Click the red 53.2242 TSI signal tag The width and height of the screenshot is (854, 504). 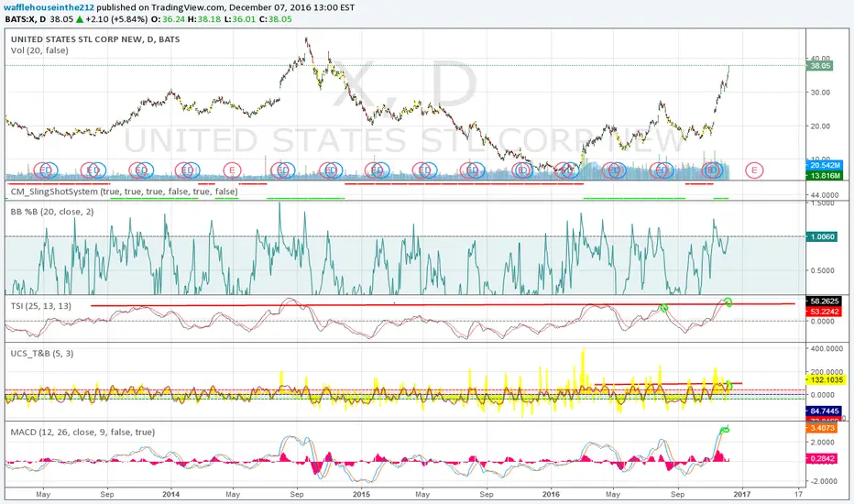(825, 312)
